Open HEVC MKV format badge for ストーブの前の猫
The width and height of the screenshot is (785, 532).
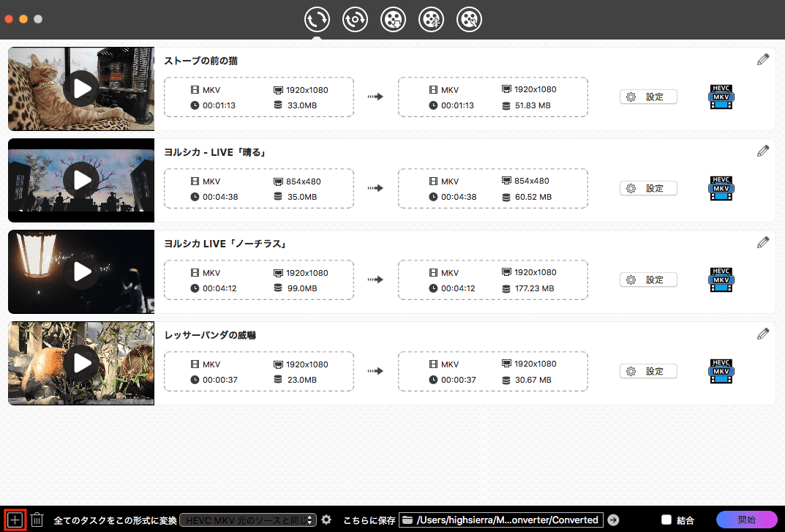click(x=721, y=97)
